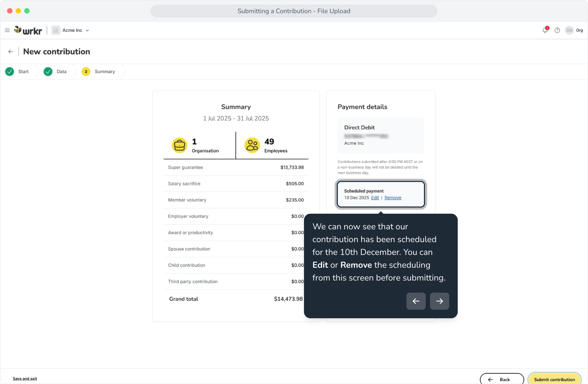Click the Payment details heading
588x384 pixels.
(x=362, y=107)
